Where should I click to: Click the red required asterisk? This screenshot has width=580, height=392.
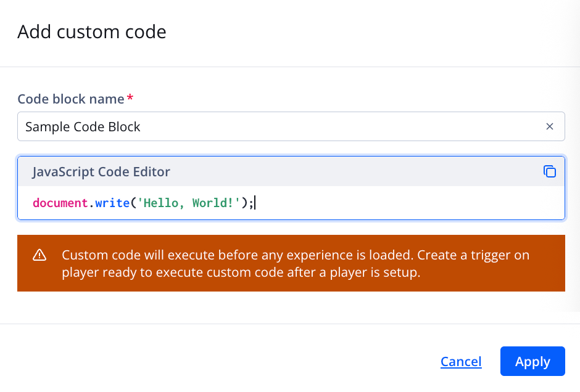(130, 98)
